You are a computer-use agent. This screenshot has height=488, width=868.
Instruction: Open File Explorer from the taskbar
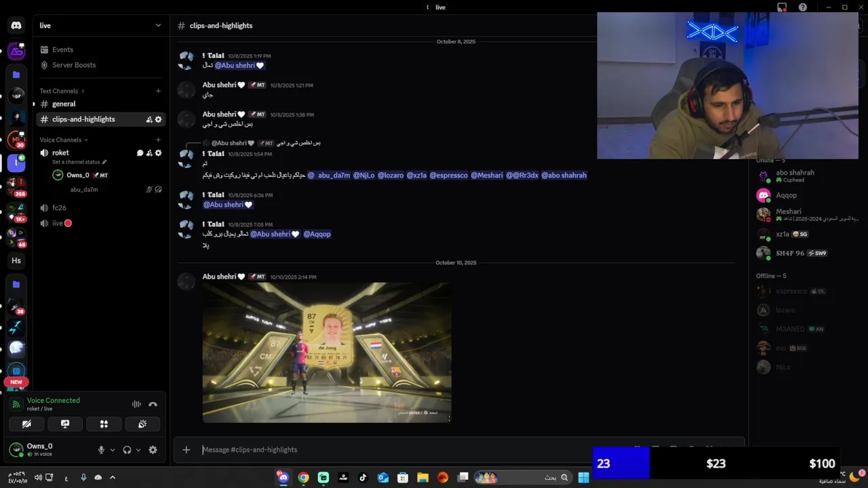click(x=422, y=478)
